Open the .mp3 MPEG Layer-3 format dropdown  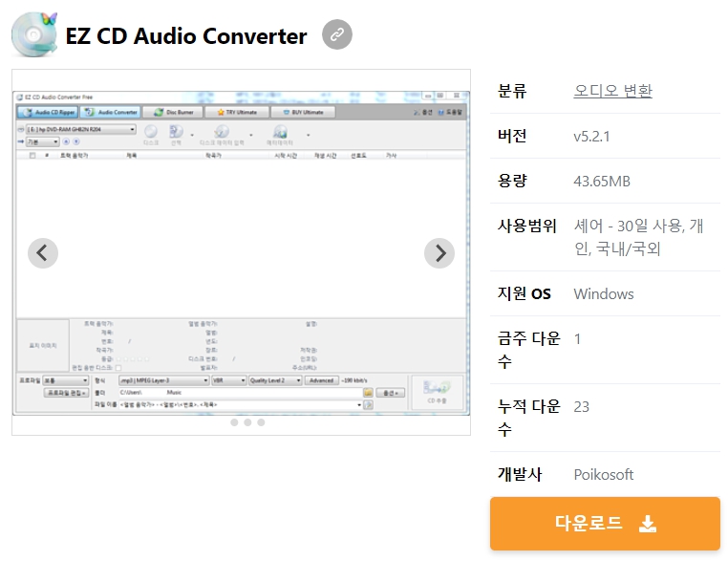pyautogui.click(x=164, y=380)
